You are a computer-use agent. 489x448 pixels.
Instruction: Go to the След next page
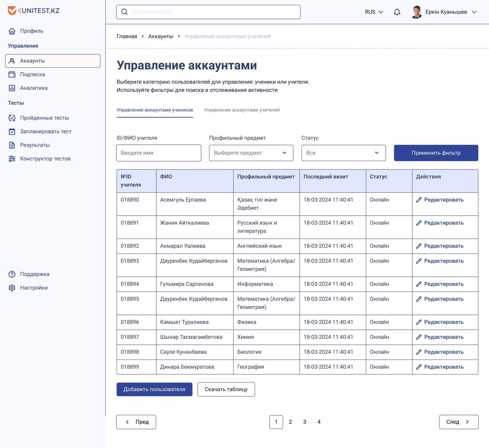tap(459, 422)
